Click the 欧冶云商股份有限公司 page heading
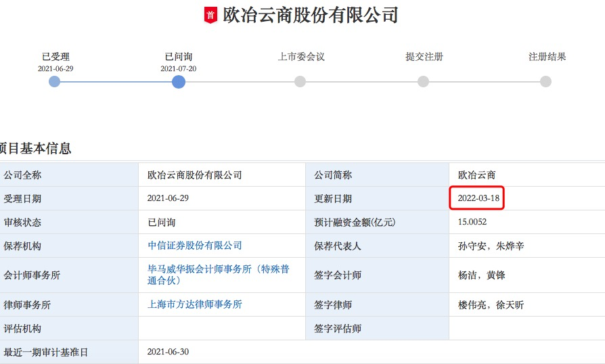Viewport: 605px width, 364px height. (310, 16)
